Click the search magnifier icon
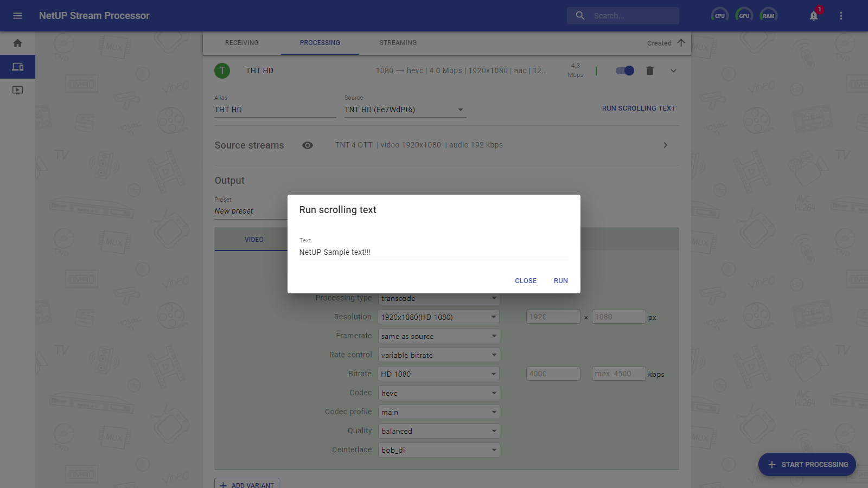 click(580, 16)
